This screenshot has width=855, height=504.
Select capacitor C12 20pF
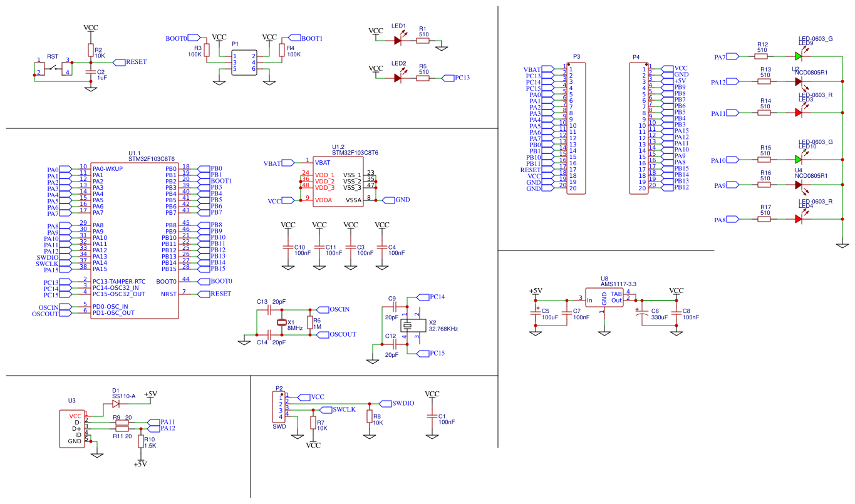395,344
